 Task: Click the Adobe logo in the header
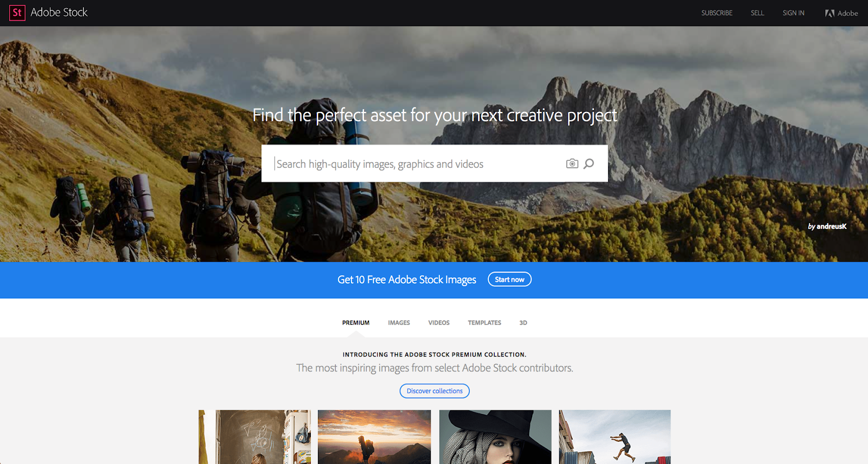point(841,13)
